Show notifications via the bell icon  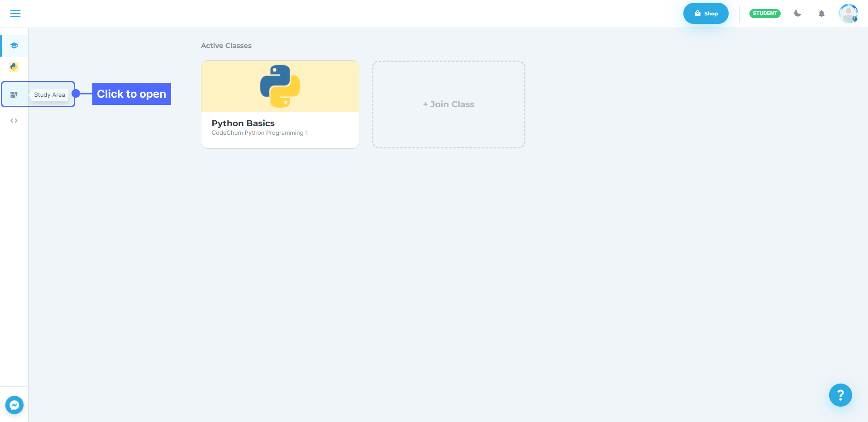(x=821, y=14)
